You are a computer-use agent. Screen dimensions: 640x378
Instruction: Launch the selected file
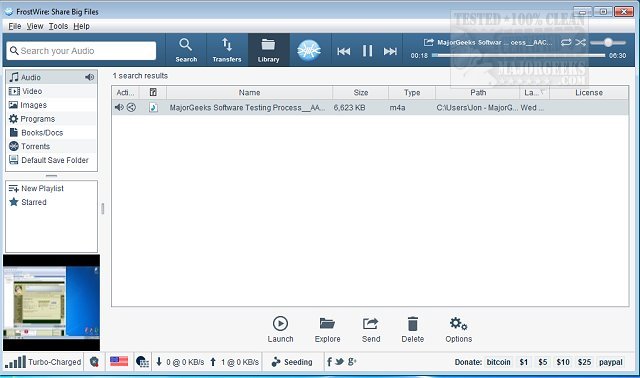(x=280, y=329)
